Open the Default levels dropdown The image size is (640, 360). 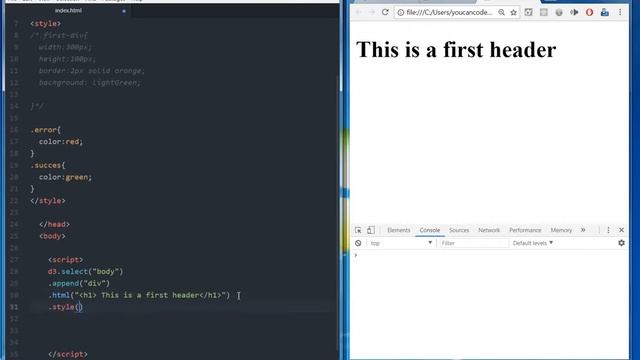point(533,243)
